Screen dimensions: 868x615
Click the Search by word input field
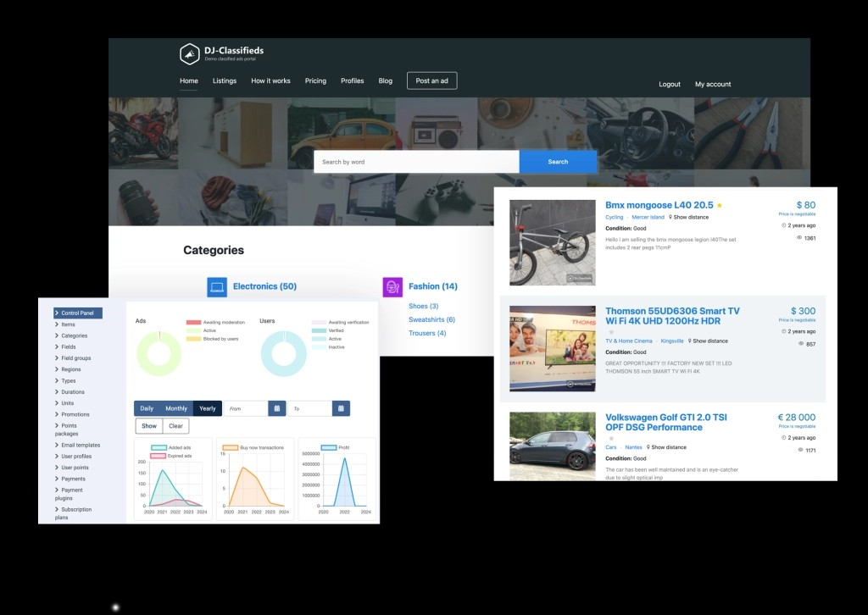point(415,162)
